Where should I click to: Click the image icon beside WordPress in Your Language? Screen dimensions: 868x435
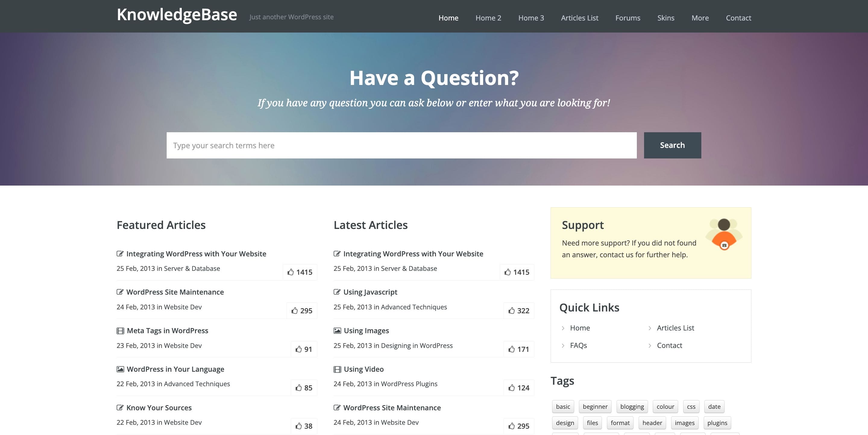click(120, 369)
